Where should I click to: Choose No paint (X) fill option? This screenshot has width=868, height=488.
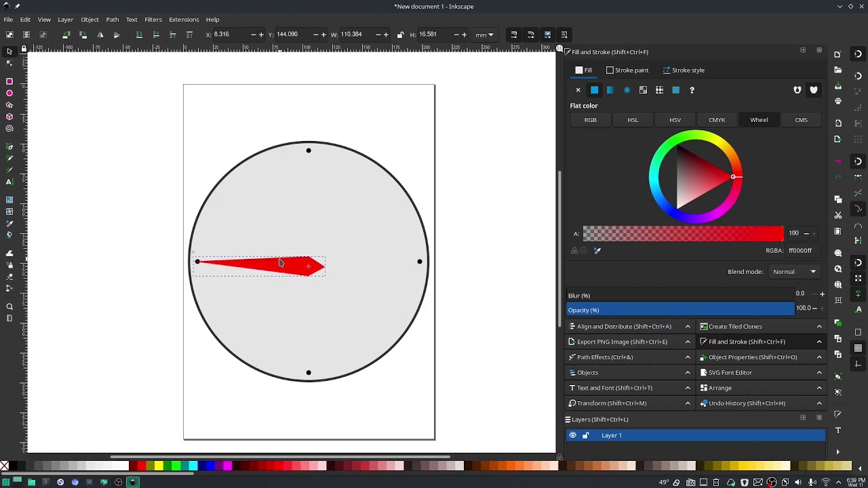[578, 90]
